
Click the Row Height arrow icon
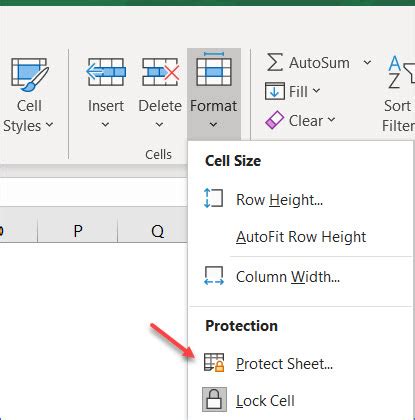click(x=213, y=198)
